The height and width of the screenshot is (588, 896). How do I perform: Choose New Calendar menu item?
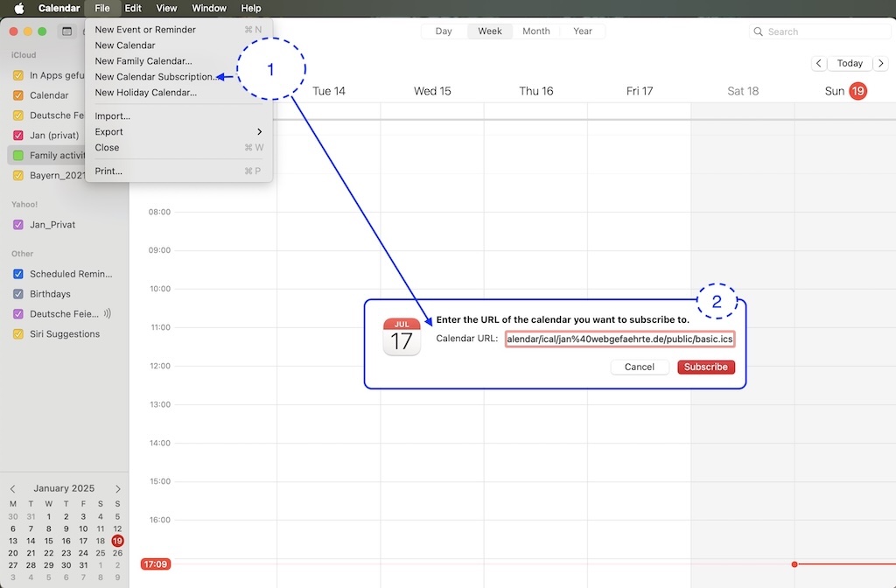[178, 45]
